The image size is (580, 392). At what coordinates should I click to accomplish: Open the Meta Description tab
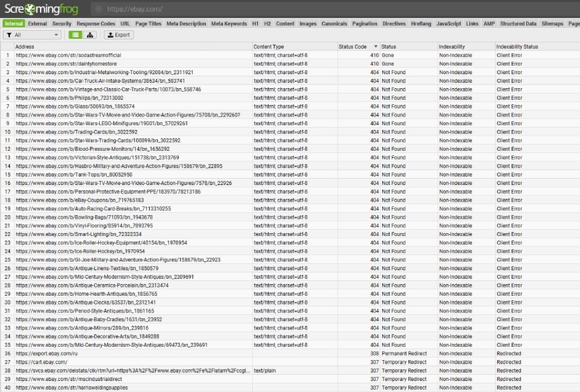[x=186, y=24]
